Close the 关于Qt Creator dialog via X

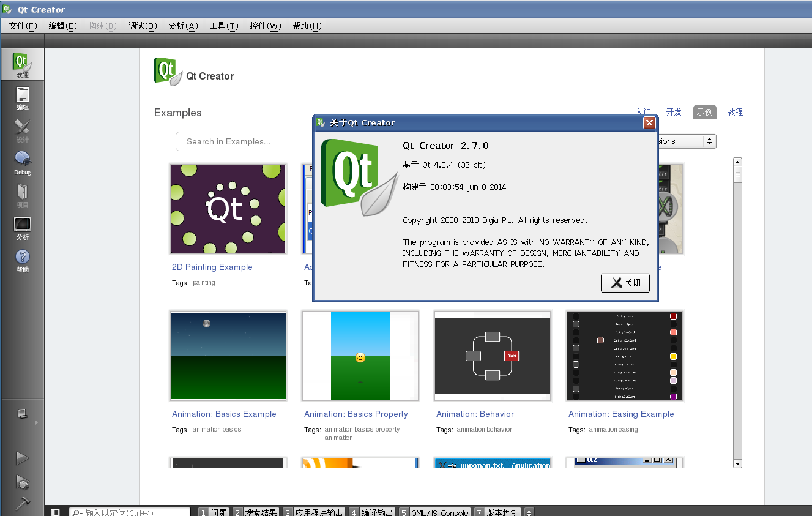(x=649, y=122)
